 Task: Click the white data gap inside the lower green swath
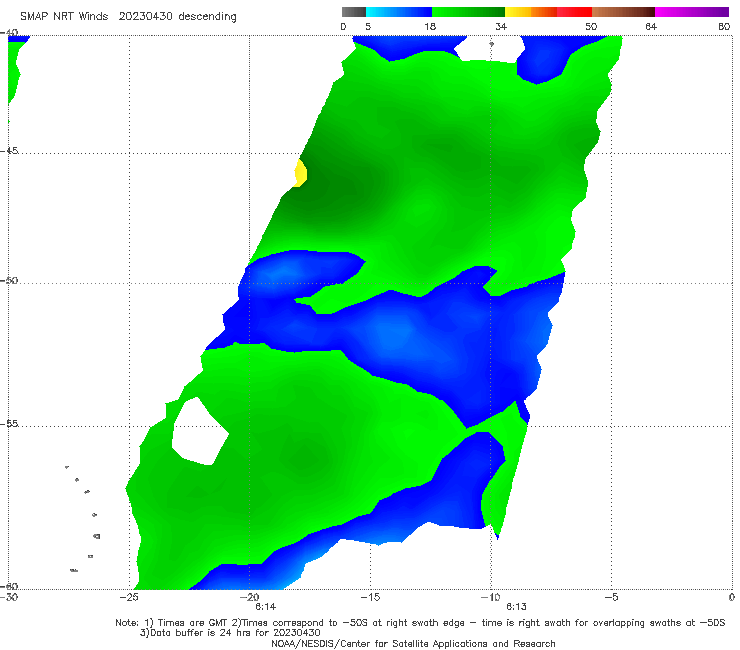200,432
